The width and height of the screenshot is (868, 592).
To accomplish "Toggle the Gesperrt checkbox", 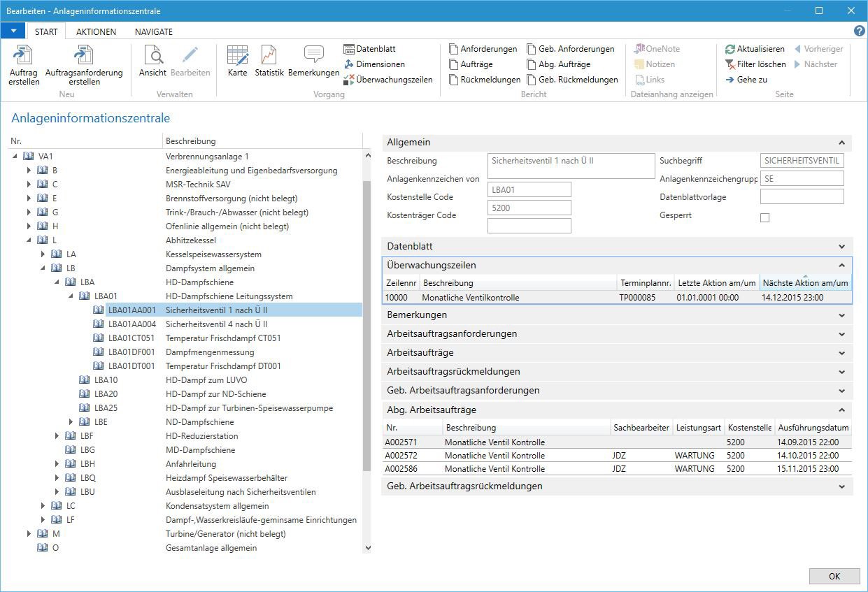I will (x=764, y=217).
